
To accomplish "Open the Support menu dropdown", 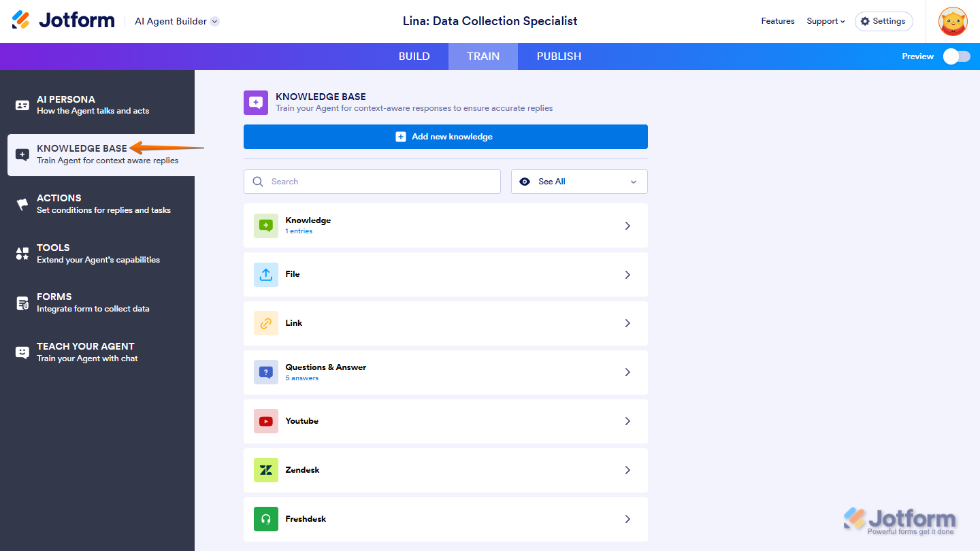I will click(x=826, y=21).
